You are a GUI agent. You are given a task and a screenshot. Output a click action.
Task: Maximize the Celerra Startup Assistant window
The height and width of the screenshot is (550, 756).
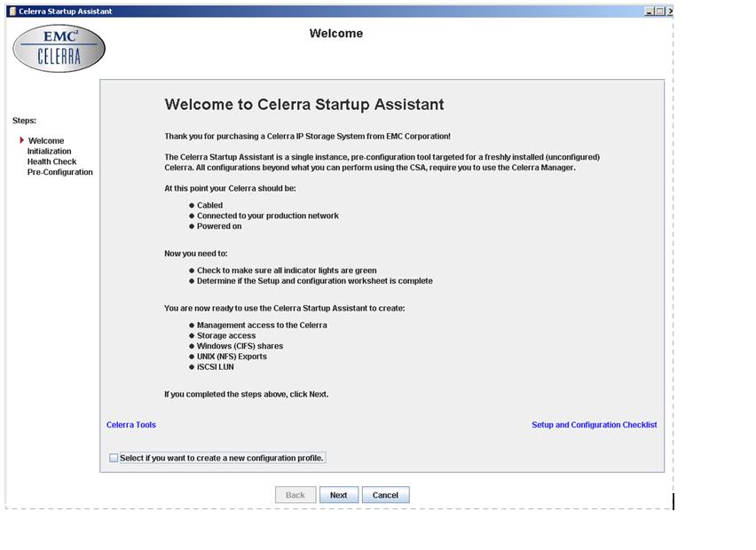coord(659,12)
